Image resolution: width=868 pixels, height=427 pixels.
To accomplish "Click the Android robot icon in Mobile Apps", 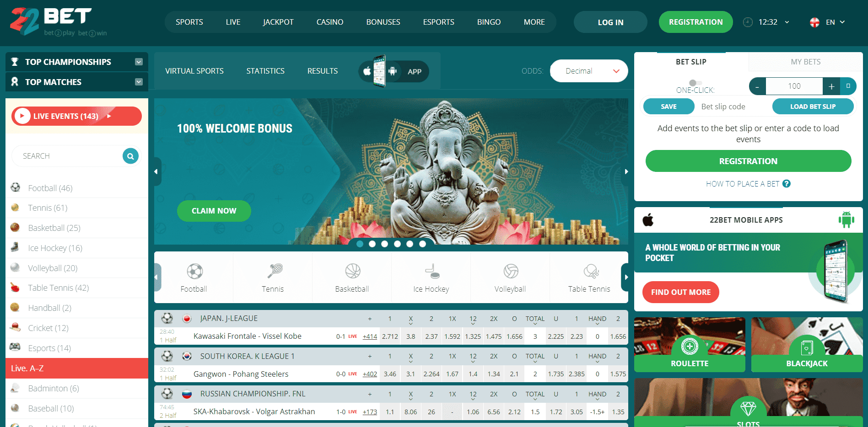I will (846, 219).
